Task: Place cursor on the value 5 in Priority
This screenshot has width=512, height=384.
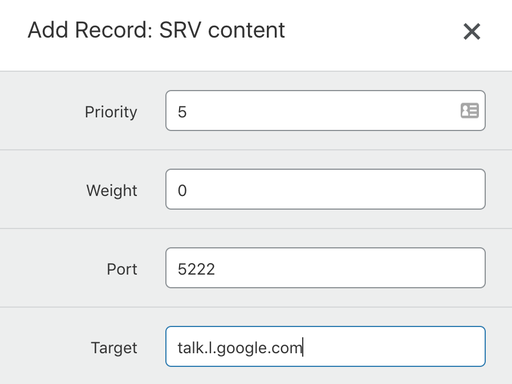Action: click(x=182, y=112)
